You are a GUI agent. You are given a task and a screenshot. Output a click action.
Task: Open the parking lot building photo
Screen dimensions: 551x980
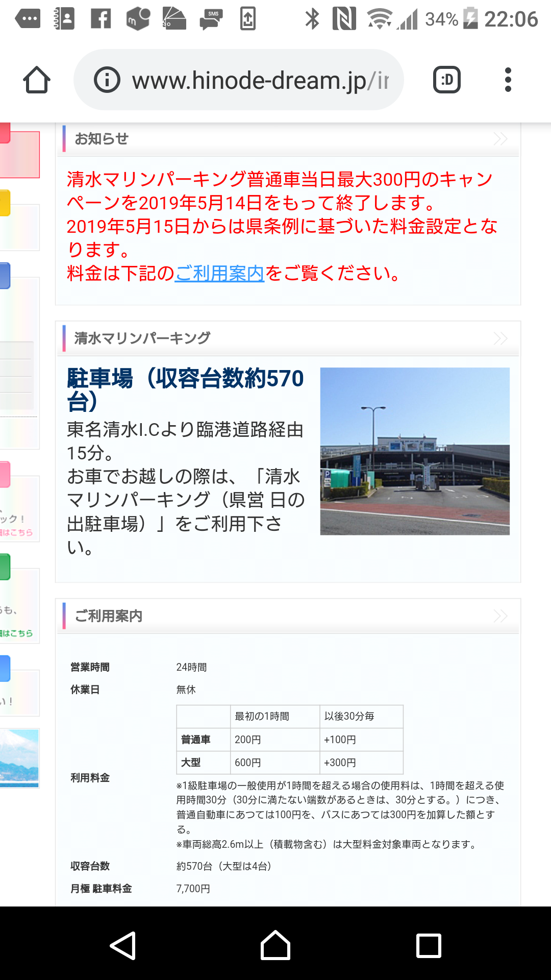point(415,451)
